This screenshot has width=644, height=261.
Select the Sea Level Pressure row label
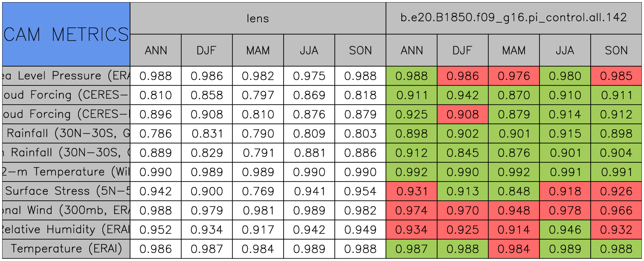tap(66, 76)
